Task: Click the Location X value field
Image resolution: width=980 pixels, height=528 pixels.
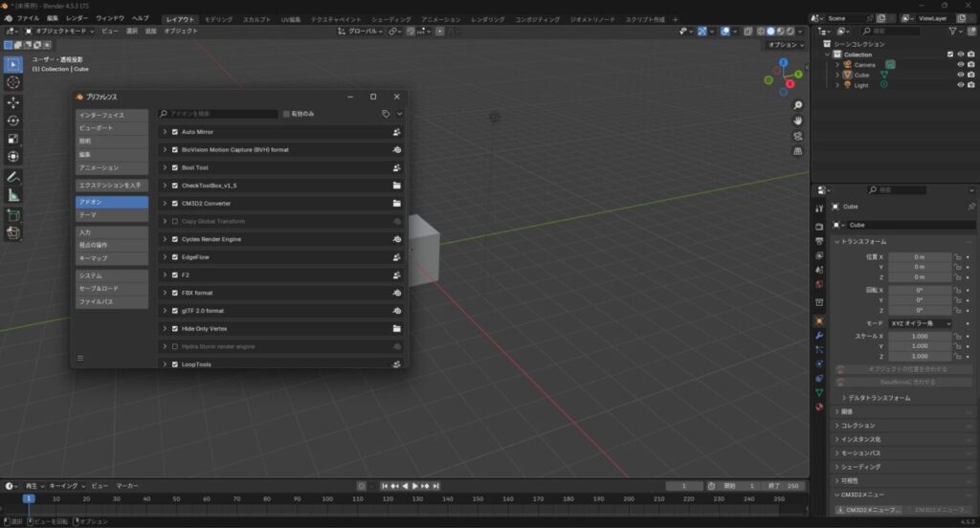Action: coord(920,256)
